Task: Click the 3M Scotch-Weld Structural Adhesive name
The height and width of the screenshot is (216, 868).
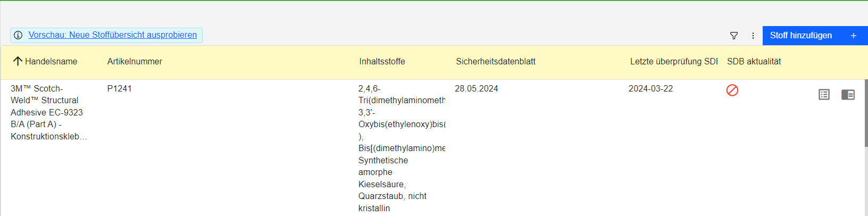Action: tap(49, 112)
